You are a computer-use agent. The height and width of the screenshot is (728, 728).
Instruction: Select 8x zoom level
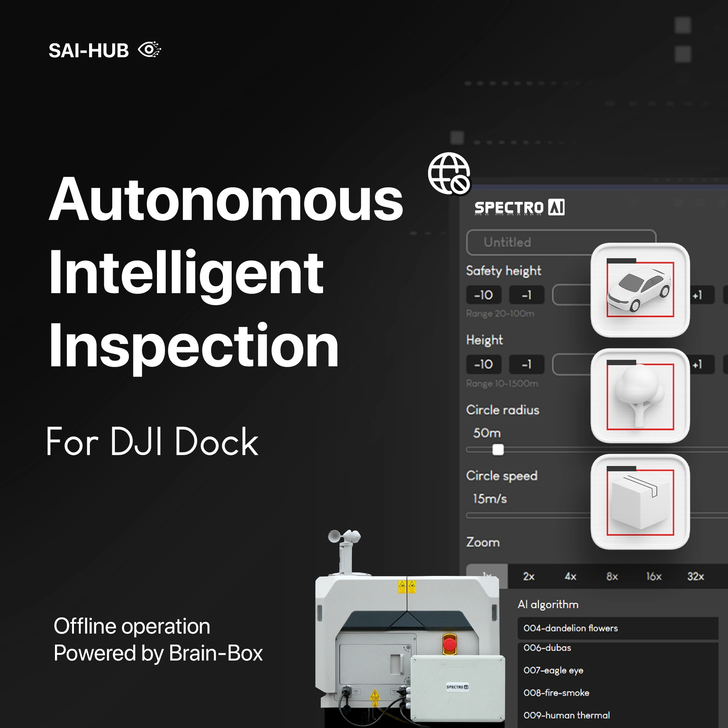(612, 576)
